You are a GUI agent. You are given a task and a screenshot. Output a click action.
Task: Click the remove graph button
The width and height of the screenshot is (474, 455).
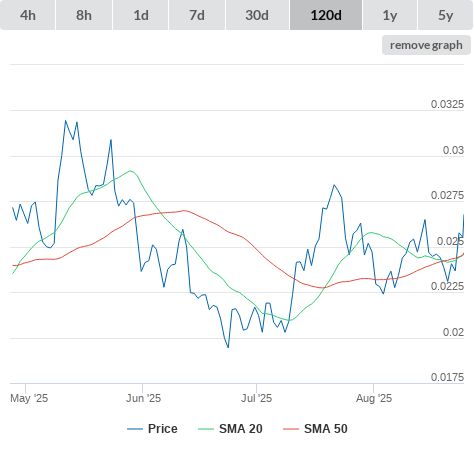(x=426, y=45)
